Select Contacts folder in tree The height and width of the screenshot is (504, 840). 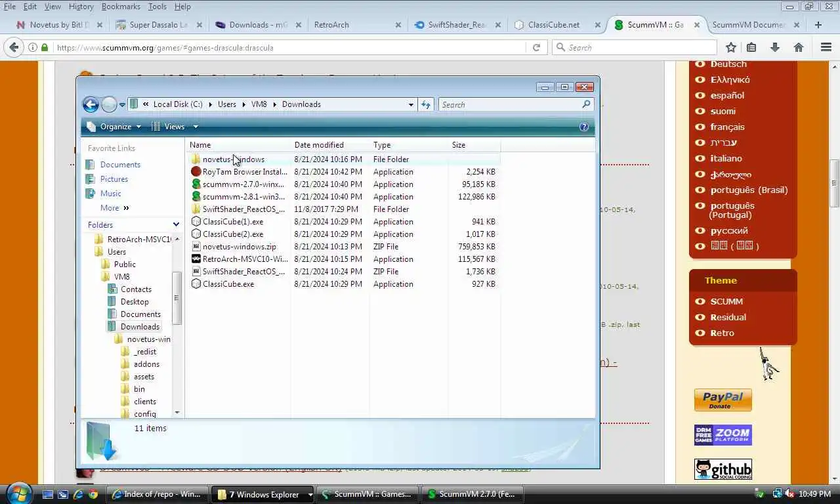click(136, 289)
